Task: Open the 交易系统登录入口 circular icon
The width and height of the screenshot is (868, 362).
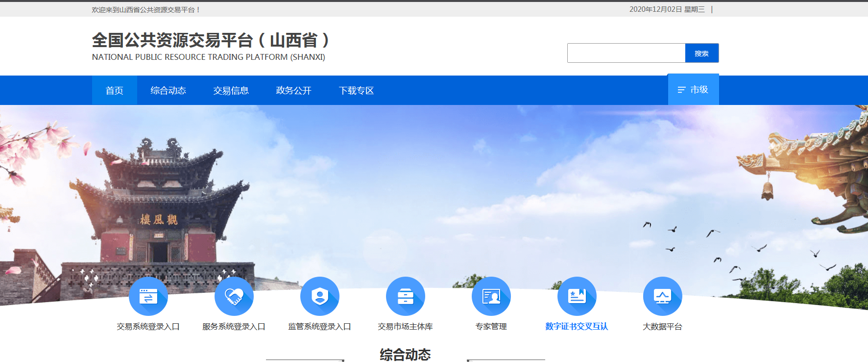Action: [x=148, y=296]
